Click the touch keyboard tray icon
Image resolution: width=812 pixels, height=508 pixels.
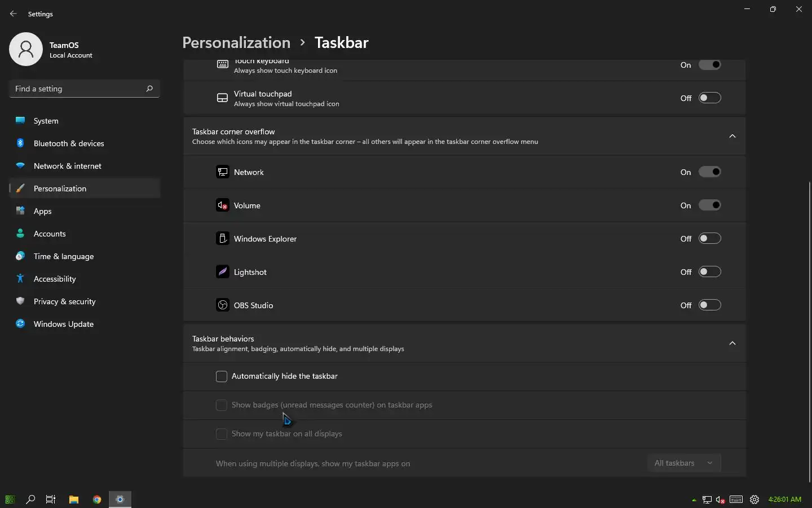(x=736, y=500)
